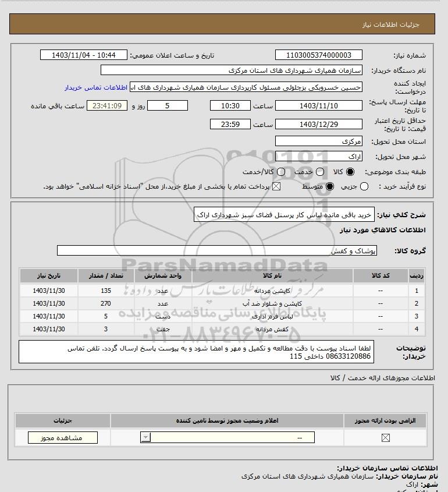Select the کفش مردانه row

(222, 329)
